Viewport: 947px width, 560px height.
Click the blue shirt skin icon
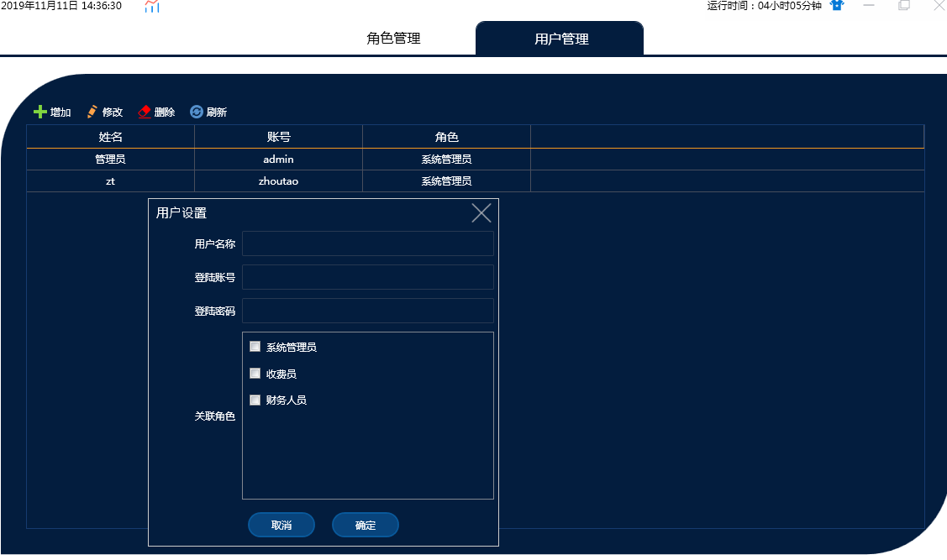point(836,5)
